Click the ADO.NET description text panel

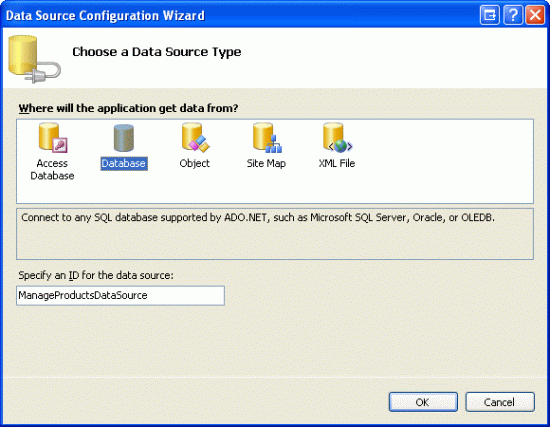tap(275, 234)
